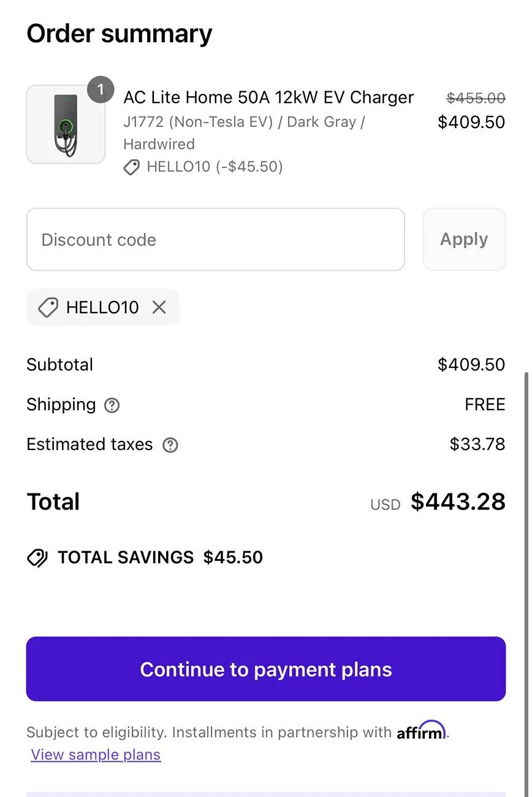The image size is (532, 797).
Task: Click the tag icon in HELLO10 chip
Action: [x=48, y=307]
